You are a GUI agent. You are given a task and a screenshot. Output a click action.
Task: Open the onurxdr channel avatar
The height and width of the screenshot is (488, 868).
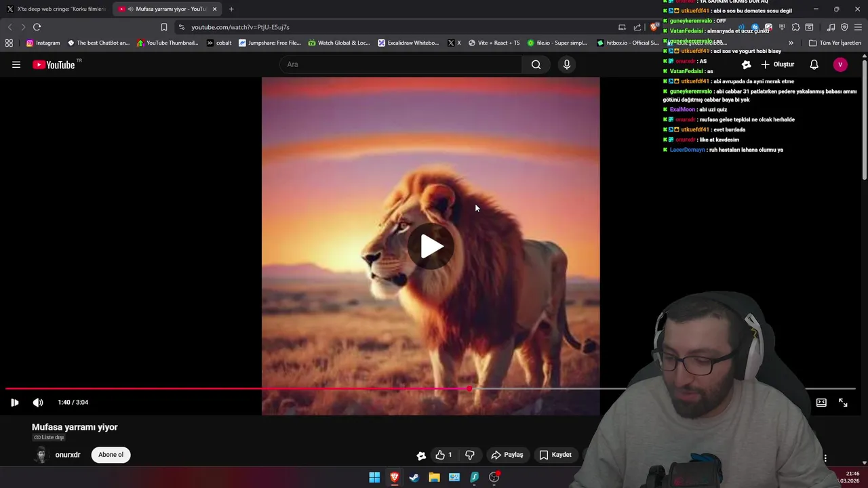tap(41, 455)
